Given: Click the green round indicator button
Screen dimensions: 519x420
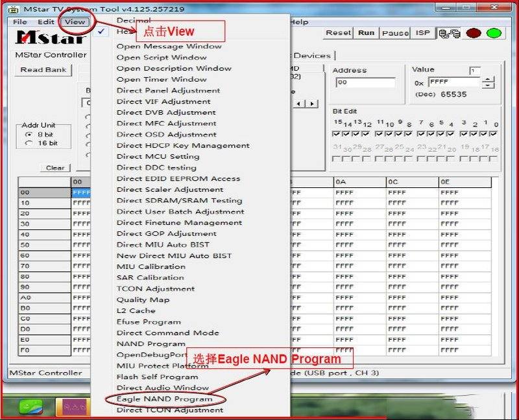Looking at the screenshot, I should click(494, 33).
